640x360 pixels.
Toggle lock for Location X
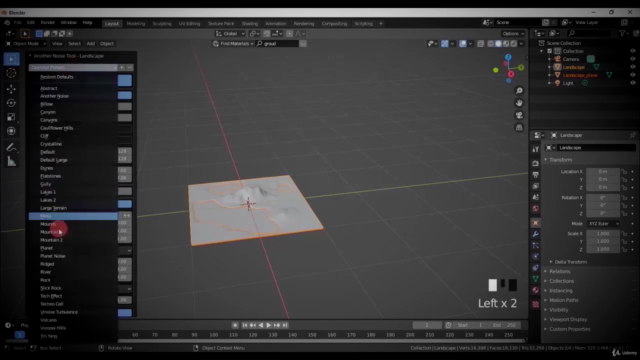[x=624, y=171]
